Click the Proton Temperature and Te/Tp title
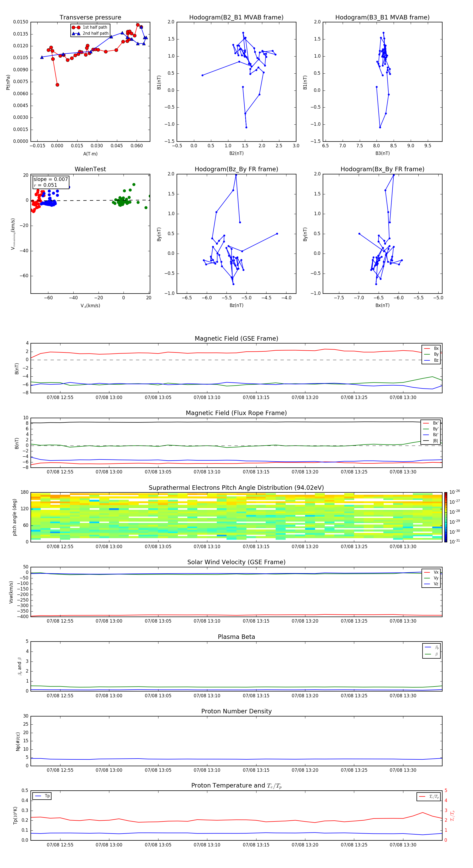This screenshot has width=473, height=868. 236,786
